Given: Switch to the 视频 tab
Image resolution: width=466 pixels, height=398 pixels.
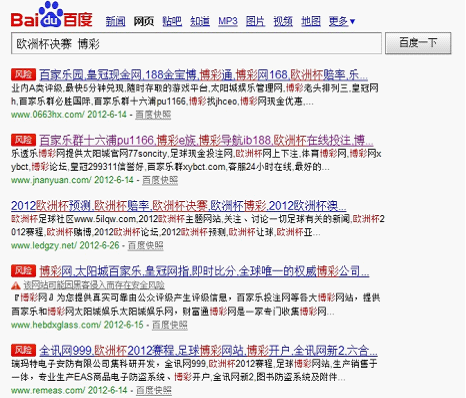Looking at the screenshot, I should coord(283,21).
